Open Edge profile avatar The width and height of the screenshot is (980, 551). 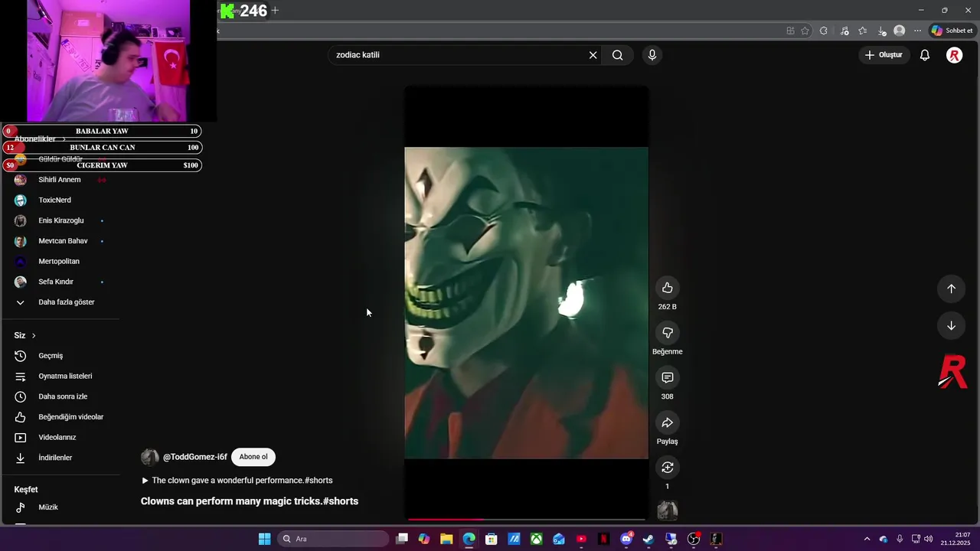[x=900, y=31]
